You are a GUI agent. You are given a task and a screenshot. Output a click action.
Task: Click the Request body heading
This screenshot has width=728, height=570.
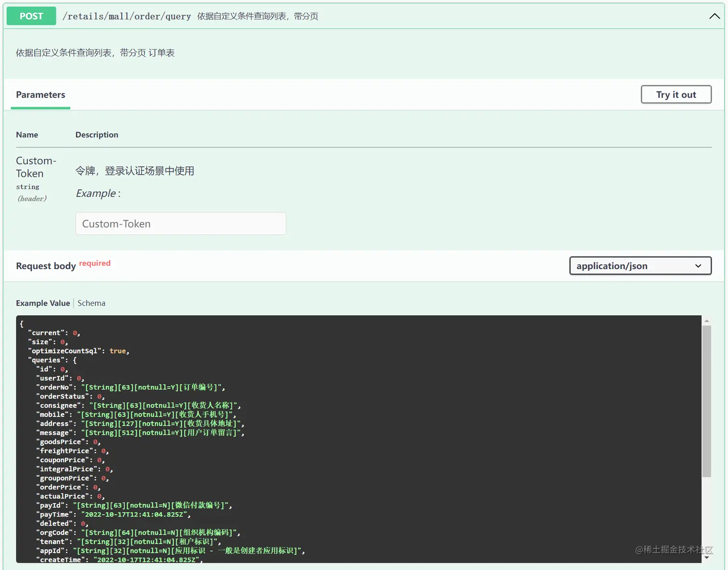[x=46, y=266]
